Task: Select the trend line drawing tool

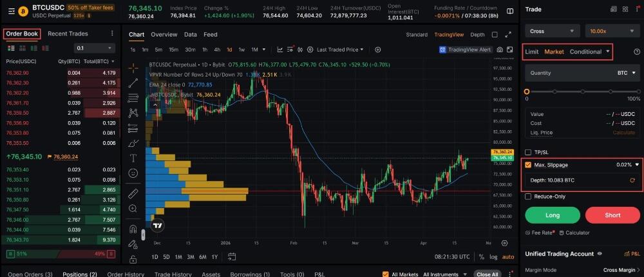Action: pyautogui.click(x=133, y=83)
